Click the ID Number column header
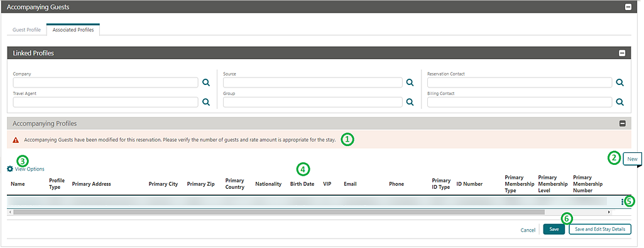The height and width of the screenshot is (248, 644). pos(469,184)
